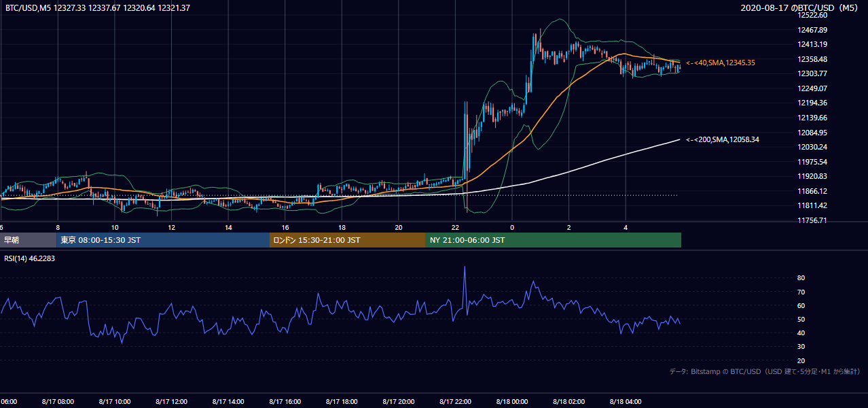Select the ロンドン 15:30-21:00 JST session bar

coord(348,240)
